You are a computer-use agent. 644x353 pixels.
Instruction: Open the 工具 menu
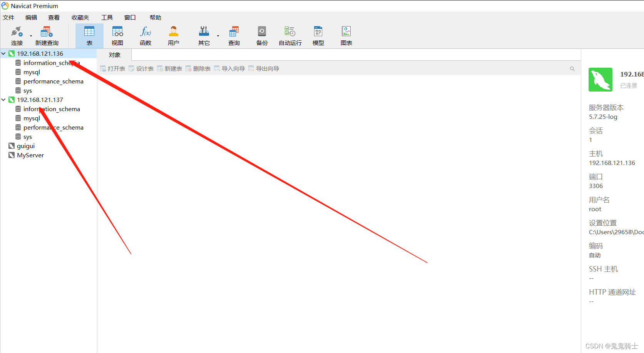[x=107, y=18]
